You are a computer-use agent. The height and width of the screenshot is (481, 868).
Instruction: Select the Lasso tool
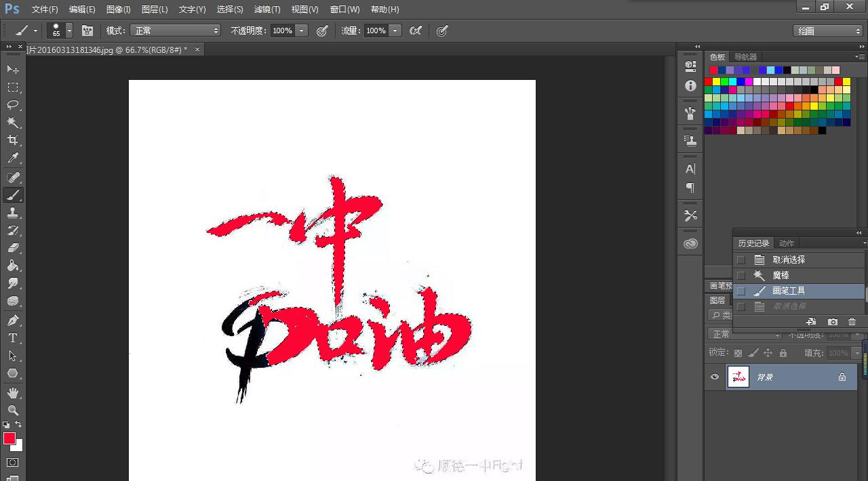pos(14,105)
